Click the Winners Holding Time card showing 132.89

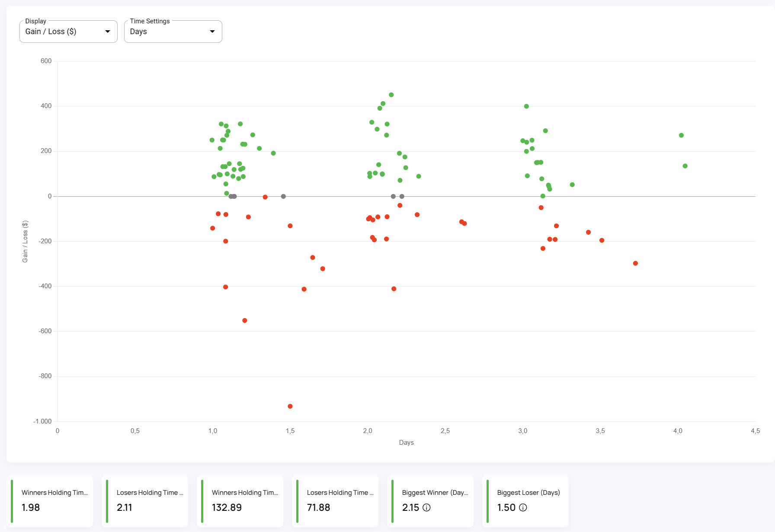click(240, 501)
